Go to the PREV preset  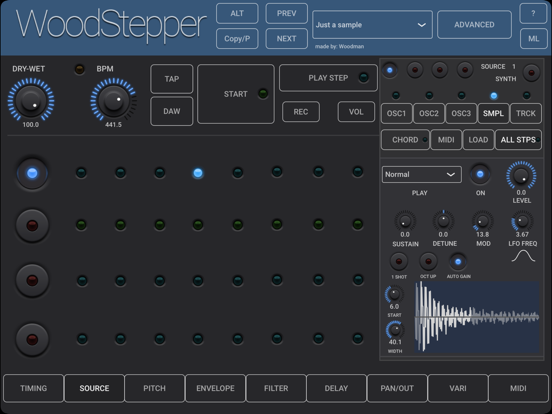coord(286,13)
